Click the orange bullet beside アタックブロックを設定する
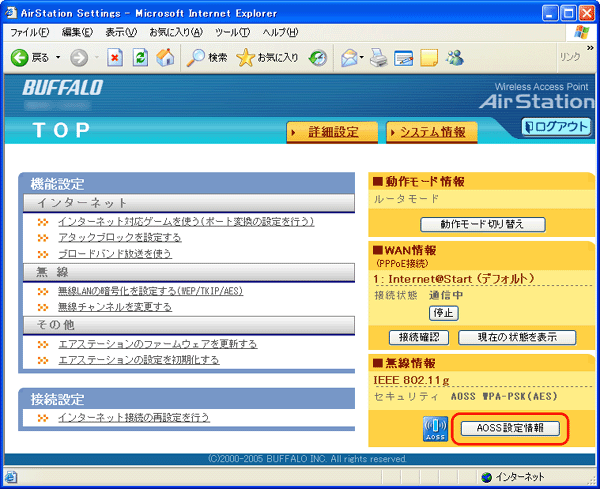The height and width of the screenshot is (489, 600). pyautogui.click(x=43, y=238)
